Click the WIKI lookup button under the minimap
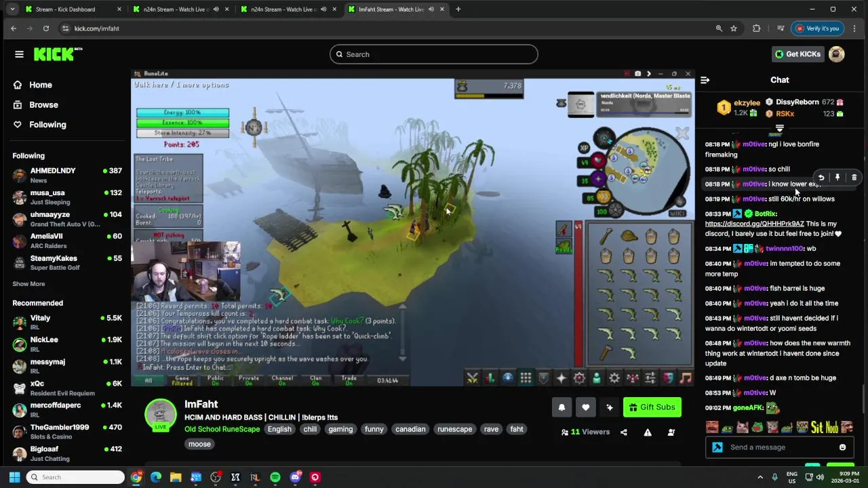Screen dimensions: 868x488 (677, 213)
